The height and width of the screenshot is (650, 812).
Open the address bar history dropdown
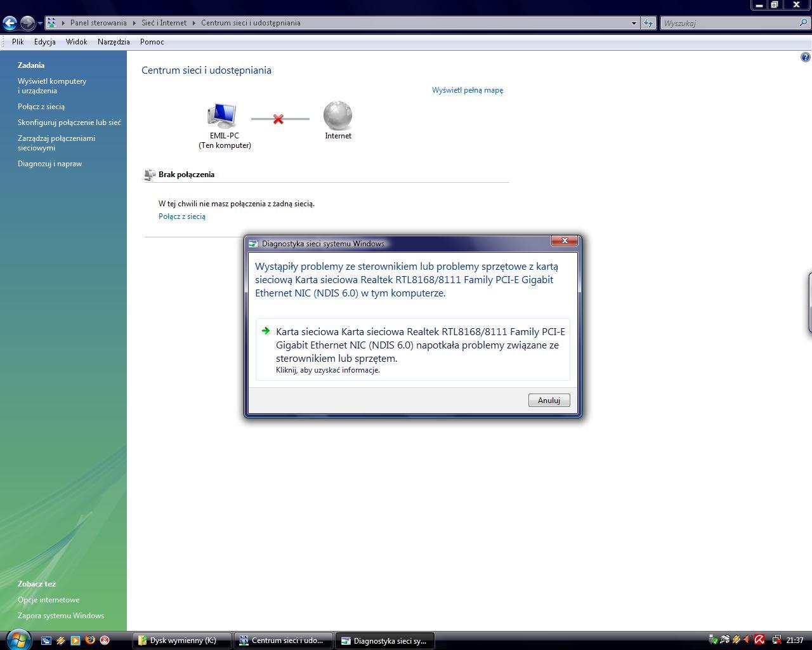tap(634, 23)
